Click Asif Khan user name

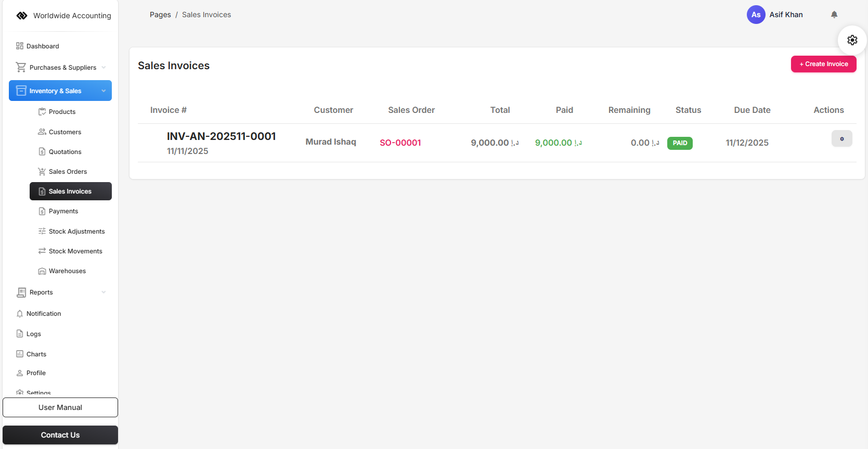tap(786, 15)
